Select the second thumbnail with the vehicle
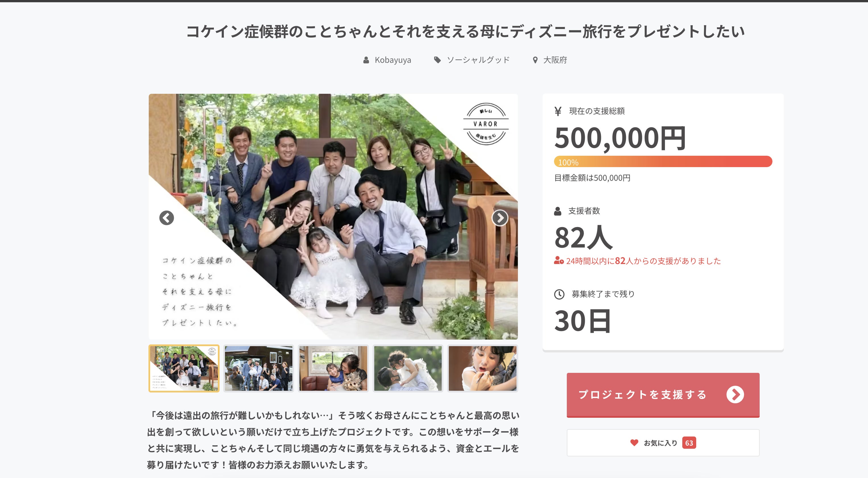Screen dimensions: 868x478 coord(259,368)
